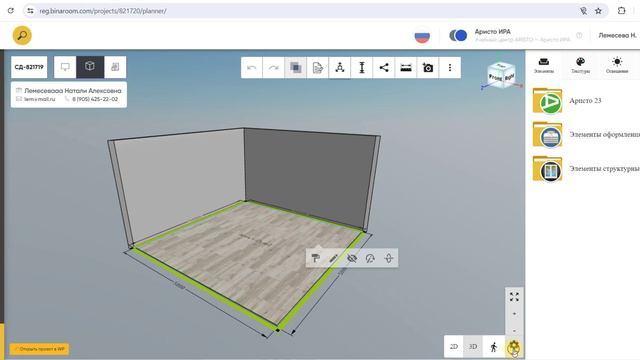Click the flip axis icon in floor popup
640x360 pixels.
coord(389,258)
